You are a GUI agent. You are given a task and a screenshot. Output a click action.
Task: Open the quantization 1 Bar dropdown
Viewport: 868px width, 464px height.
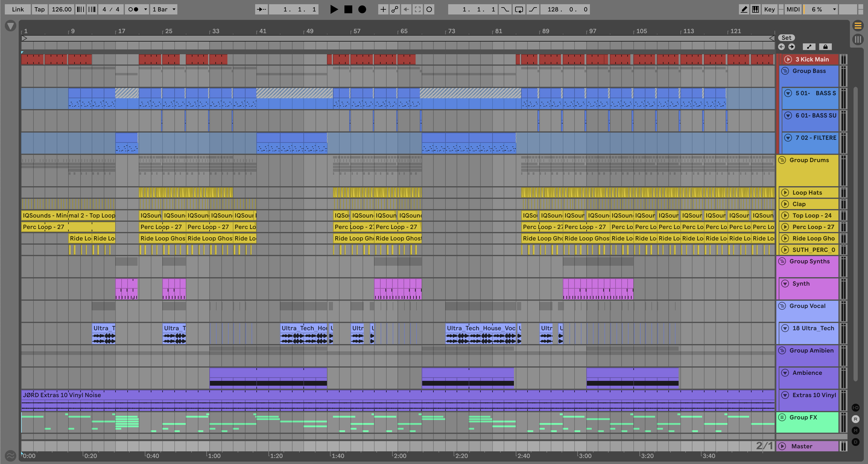164,9
